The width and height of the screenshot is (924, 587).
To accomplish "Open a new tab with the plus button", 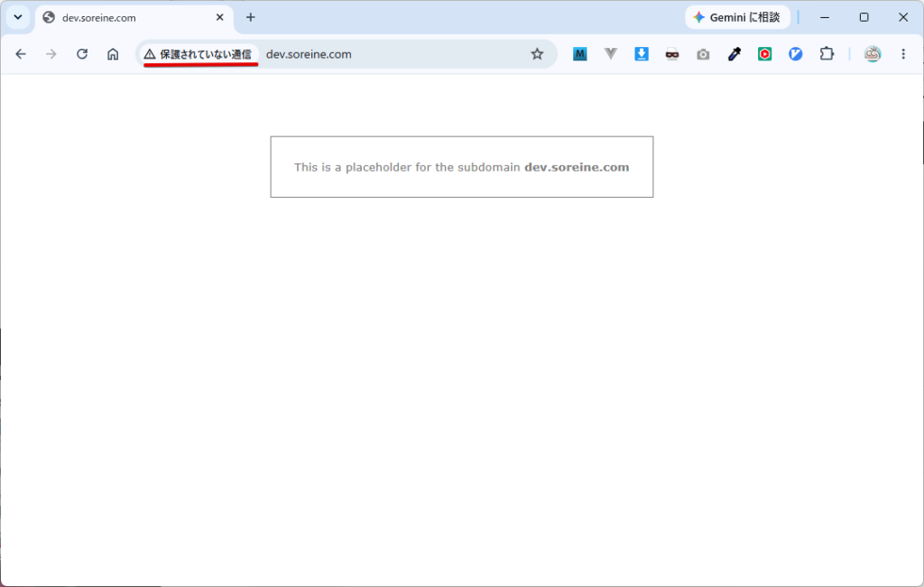I will click(x=251, y=18).
